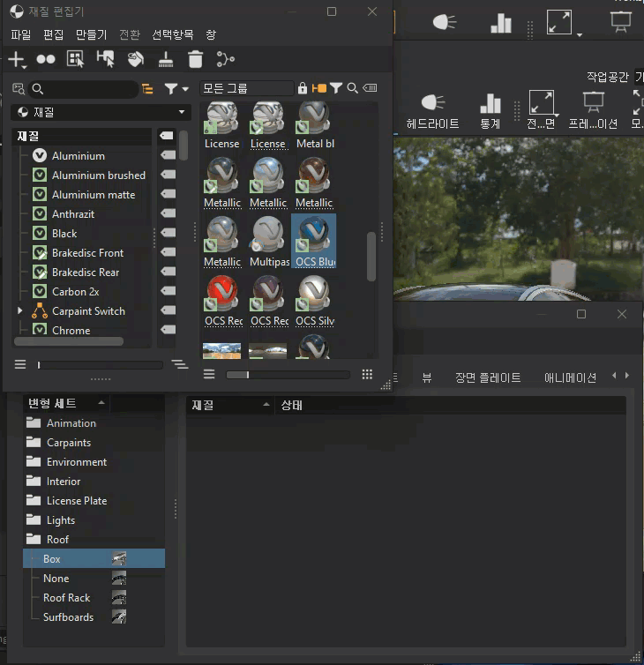The height and width of the screenshot is (665, 644).
Task: Select the Surfboards variant
Action: 68,617
